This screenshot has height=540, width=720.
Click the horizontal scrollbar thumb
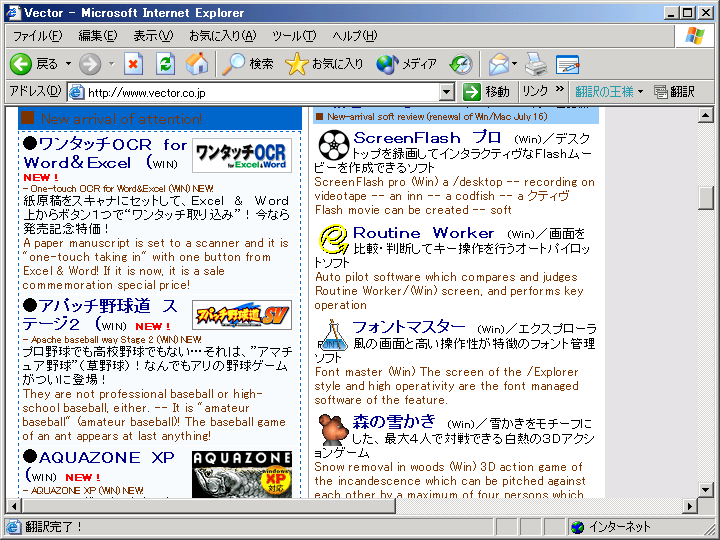(208, 506)
